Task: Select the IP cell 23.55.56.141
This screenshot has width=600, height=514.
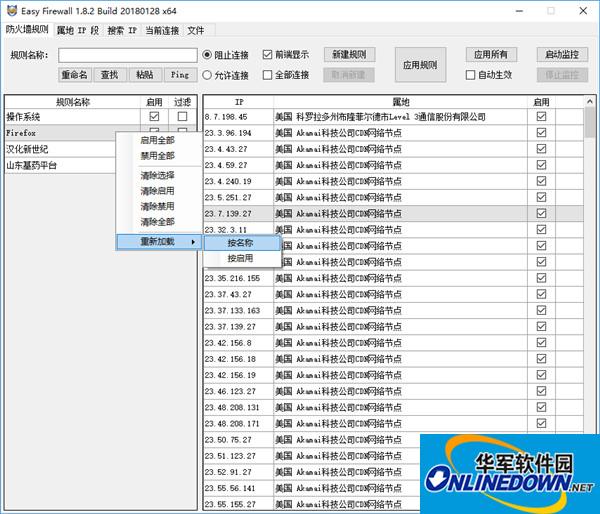Action: 238,488
